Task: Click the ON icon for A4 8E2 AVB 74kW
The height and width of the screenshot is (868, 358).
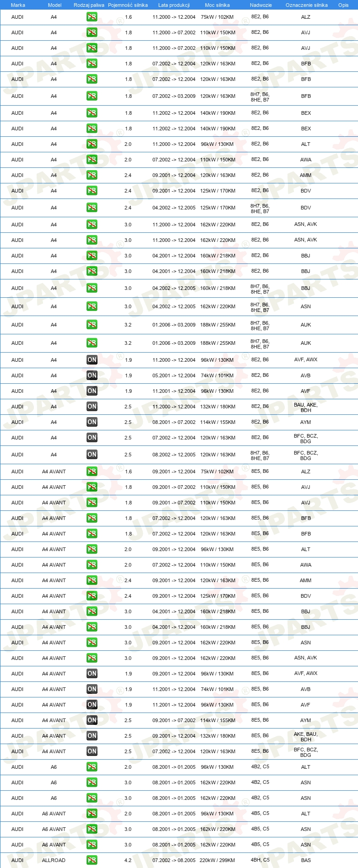Action: point(92,375)
